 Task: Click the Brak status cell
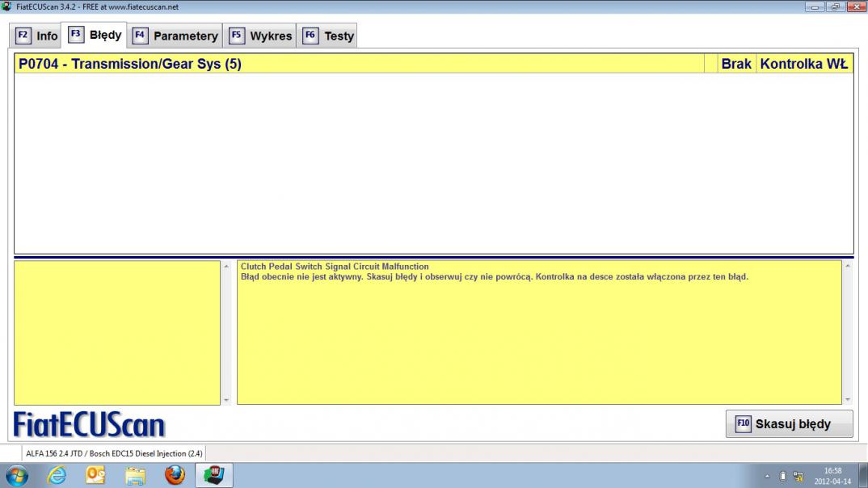[736, 64]
